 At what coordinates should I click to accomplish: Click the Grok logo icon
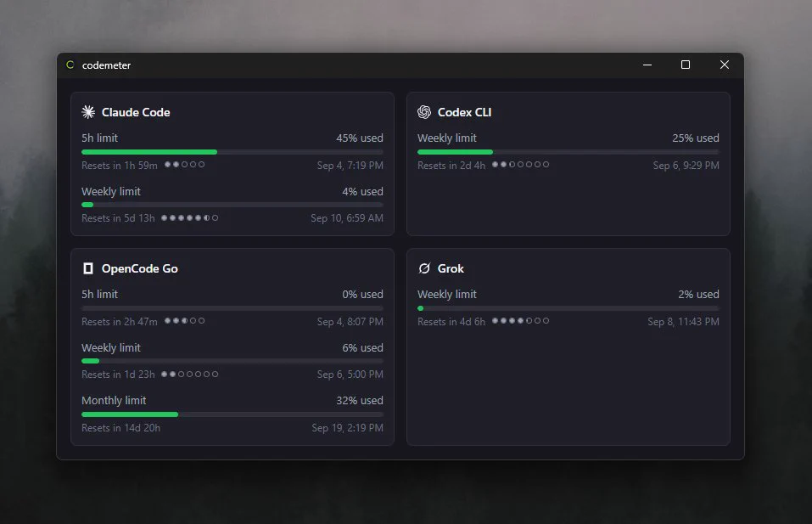pos(424,268)
